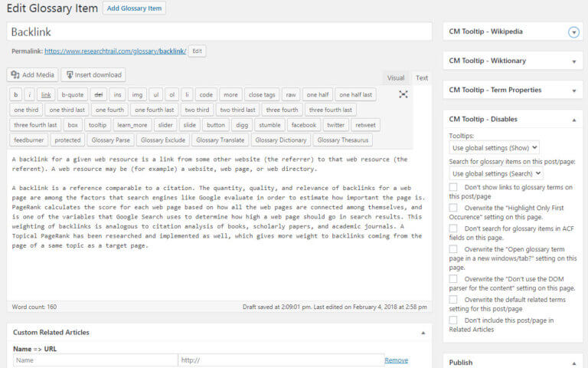Click the one third shortcode button

(26, 110)
